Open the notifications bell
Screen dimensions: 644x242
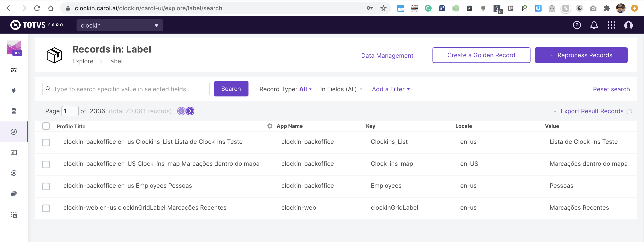[594, 25]
